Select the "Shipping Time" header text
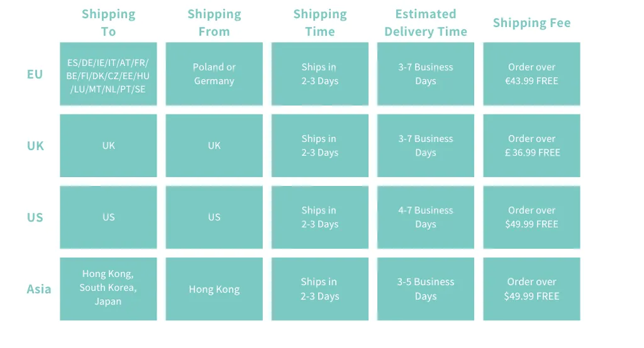Image resolution: width=644 pixels, height=348 pixels. pos(319,23)
